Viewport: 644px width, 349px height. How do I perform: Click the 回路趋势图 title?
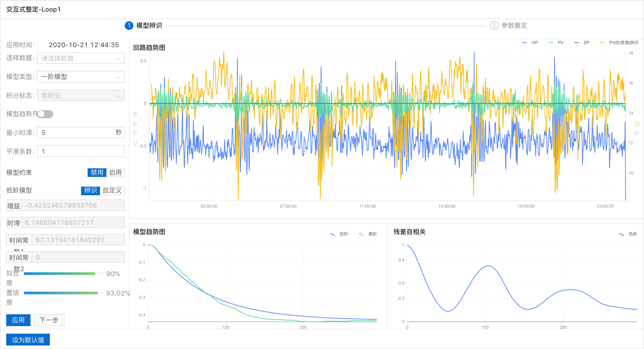(149, 48)
